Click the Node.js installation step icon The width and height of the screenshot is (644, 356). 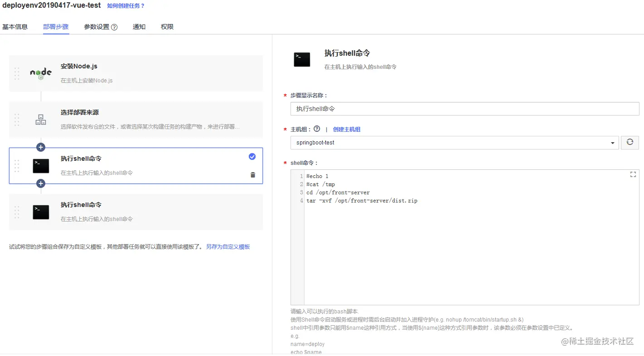40,72
